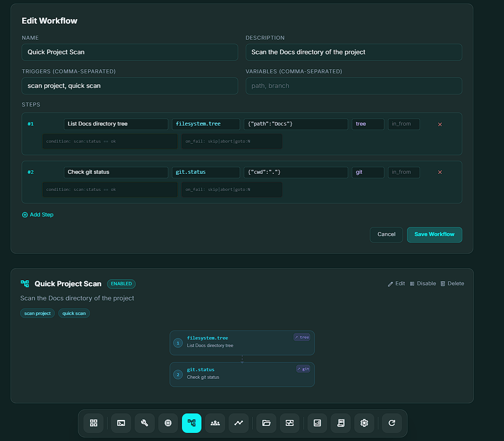This screenshot has width=504, height=441.
Task: Open the settings gear icon in dock
Action: [x=364, y=423]
